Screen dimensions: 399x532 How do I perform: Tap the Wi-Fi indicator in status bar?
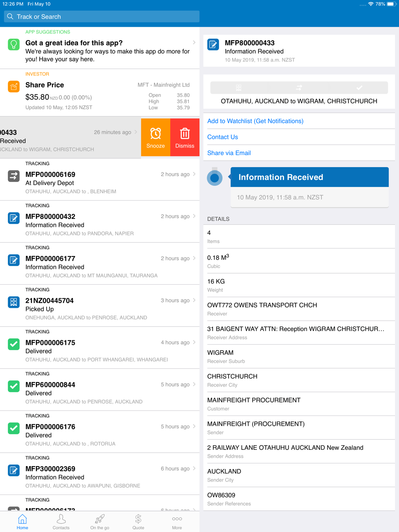(371, 4)
